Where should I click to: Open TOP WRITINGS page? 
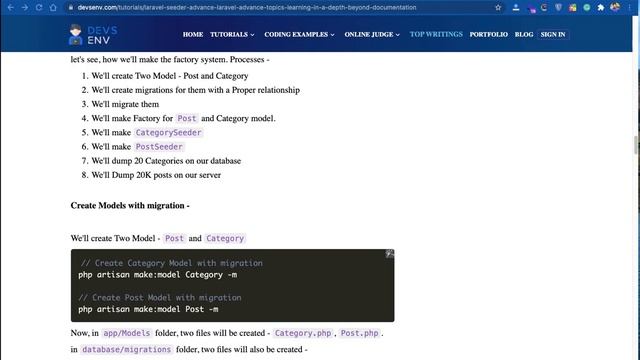pos(436,34)
